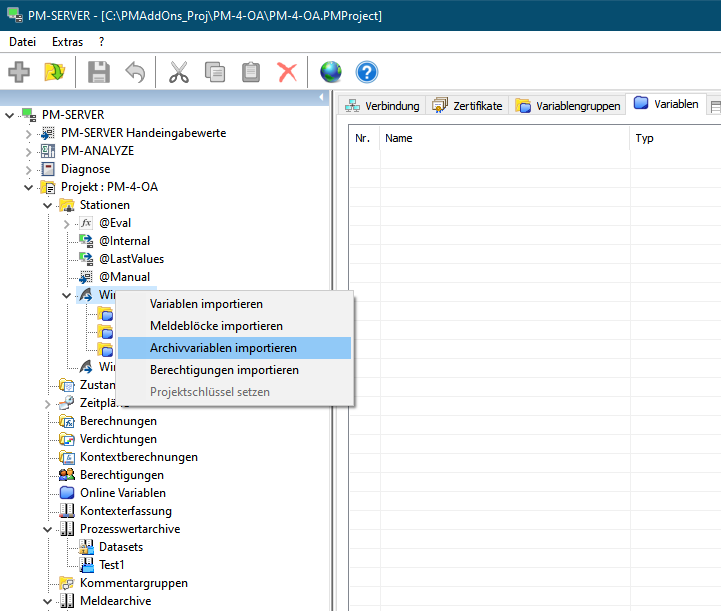
Task: Click the Verdichtungen folder icon
Action: point(67,439)
